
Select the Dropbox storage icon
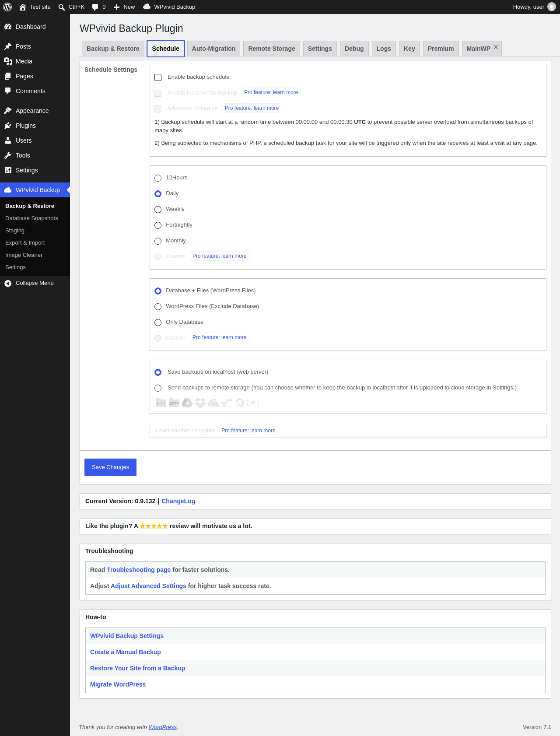pyautogui.click(x=200, y=403)
